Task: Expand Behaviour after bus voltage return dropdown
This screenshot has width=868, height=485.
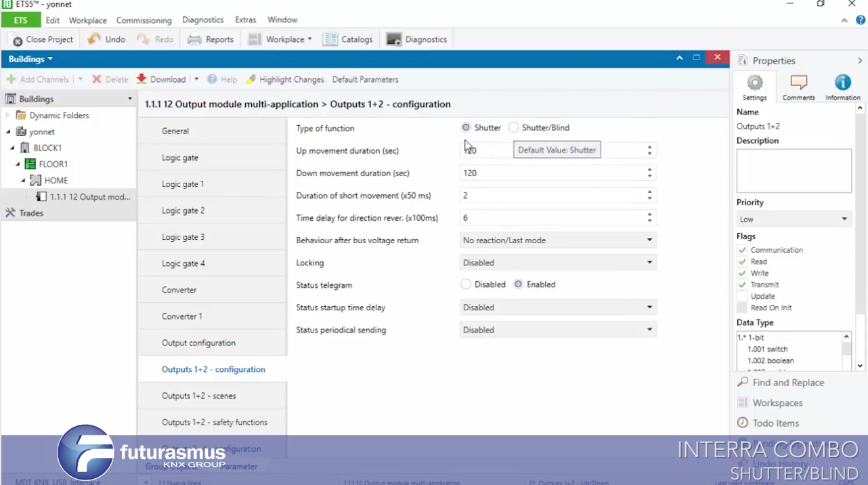Action: tap(557, 240)
